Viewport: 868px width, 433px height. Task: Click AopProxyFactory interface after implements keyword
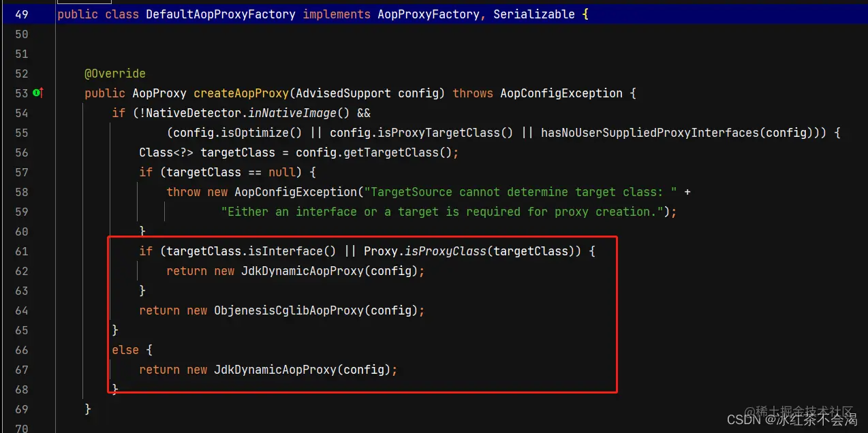(429, 14)
